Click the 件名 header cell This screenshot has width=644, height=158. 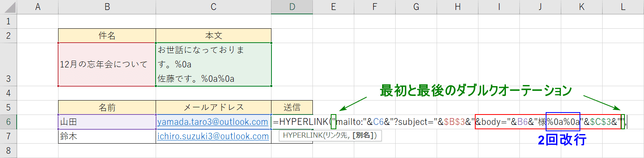(x=107, y=36)
